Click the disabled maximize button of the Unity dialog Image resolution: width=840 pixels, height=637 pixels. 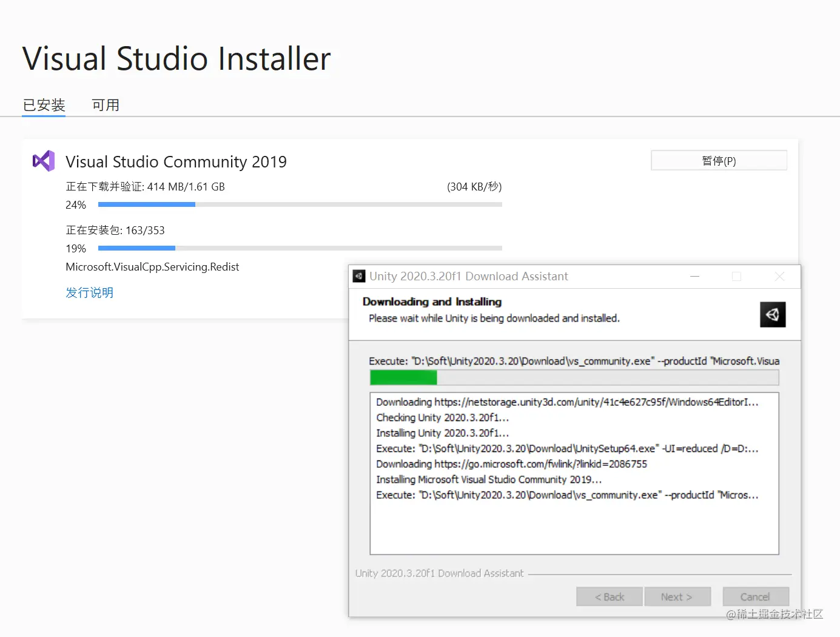coord(737,276)
